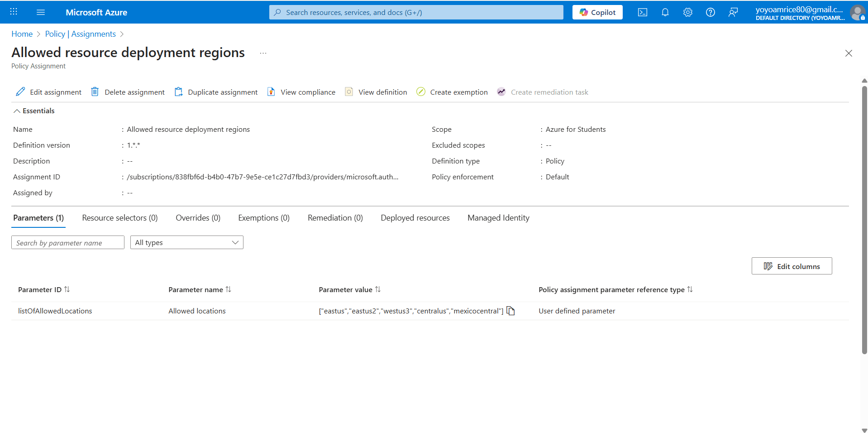The width and height of the screenshot is (868, 433).
Task: Switch to the Exemptions (0) tab
Action: click(x=264, y=218)
